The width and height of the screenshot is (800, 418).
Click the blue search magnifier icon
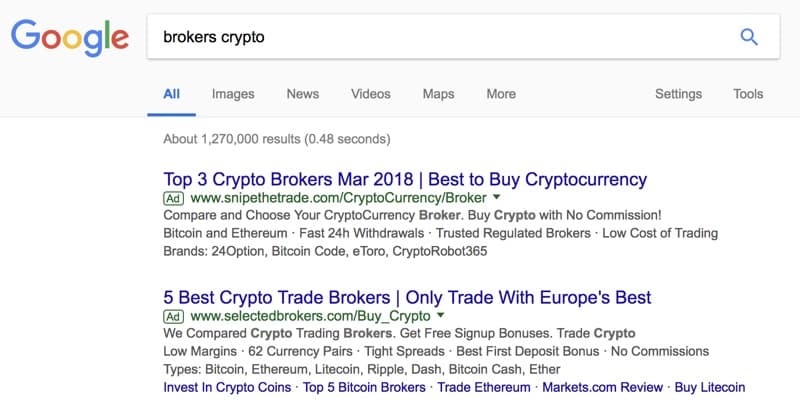[x=748, y=37]
